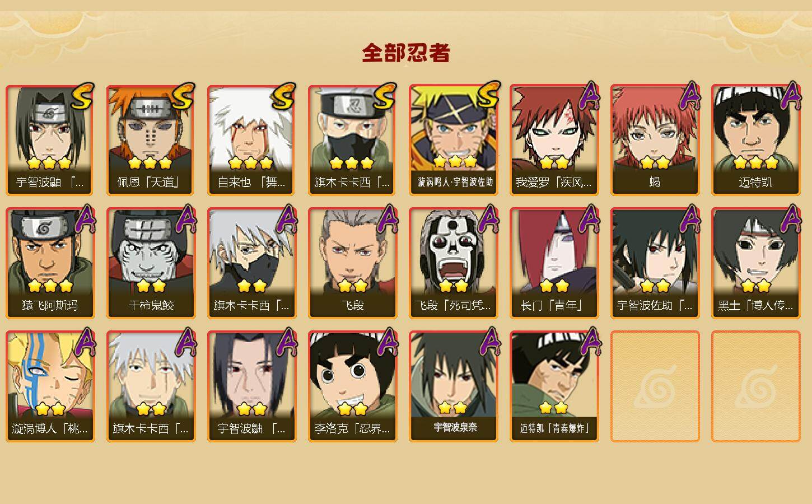Viewport: 812px width, 504px height.
Task: Open the 李洛克「忍界… ninja card
Action: point(352,386)
